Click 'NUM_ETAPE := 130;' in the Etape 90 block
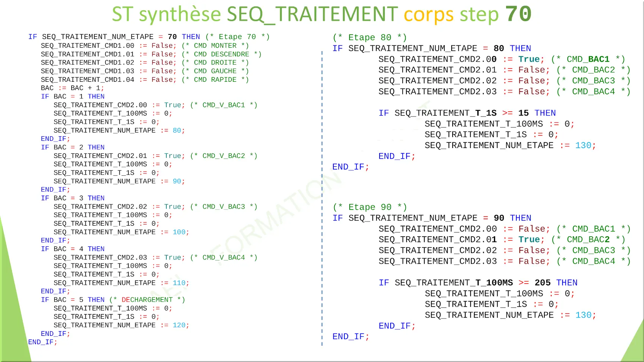This screenshot has height=362, width=644. click(510, 315)
